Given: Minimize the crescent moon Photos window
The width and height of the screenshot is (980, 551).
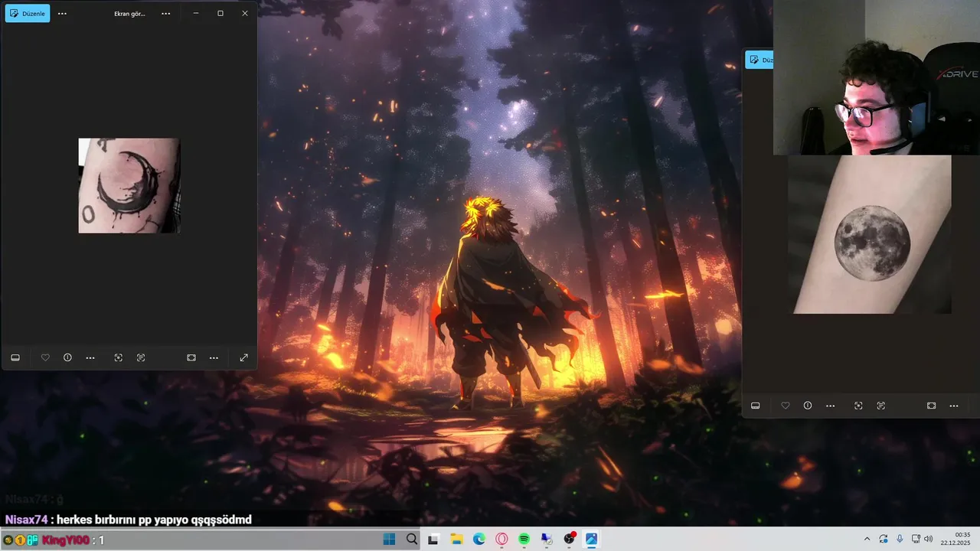Looking at the screenshot, I should coord(196,13).
